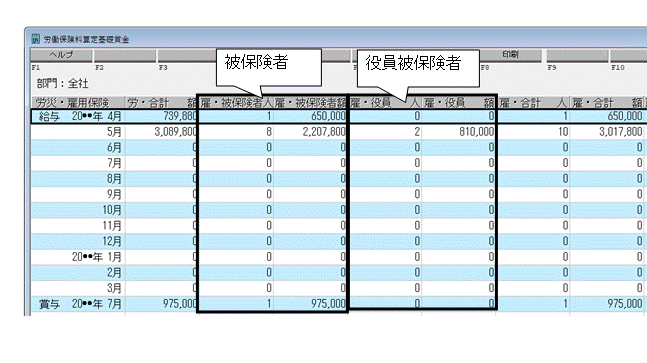Viewport: 647px width, 363px height.
Task: Select the 6月 row label
Action: [x=114, y=148]
